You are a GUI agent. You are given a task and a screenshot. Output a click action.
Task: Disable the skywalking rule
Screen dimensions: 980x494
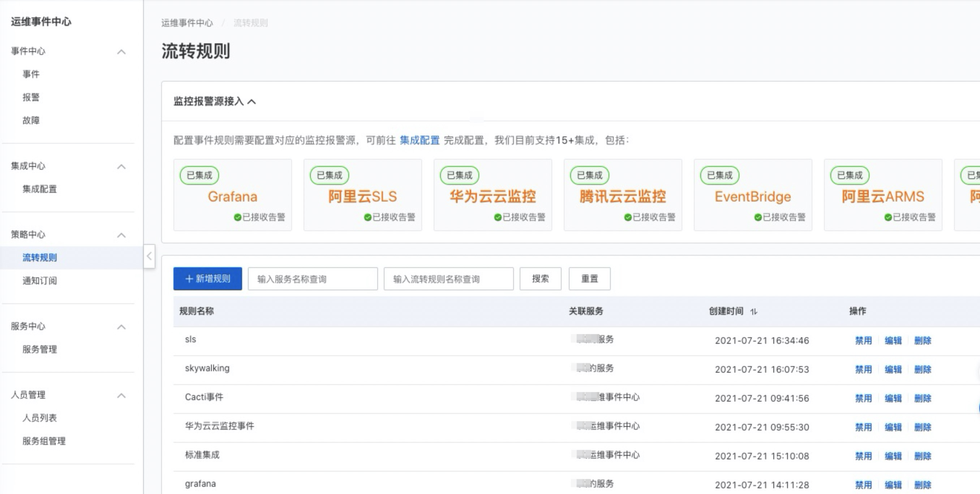click(x=864, y=369)
